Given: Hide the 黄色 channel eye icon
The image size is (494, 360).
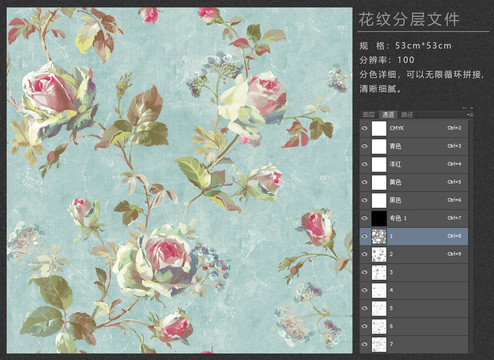Looking at the screenshot, I should (365, 182).
